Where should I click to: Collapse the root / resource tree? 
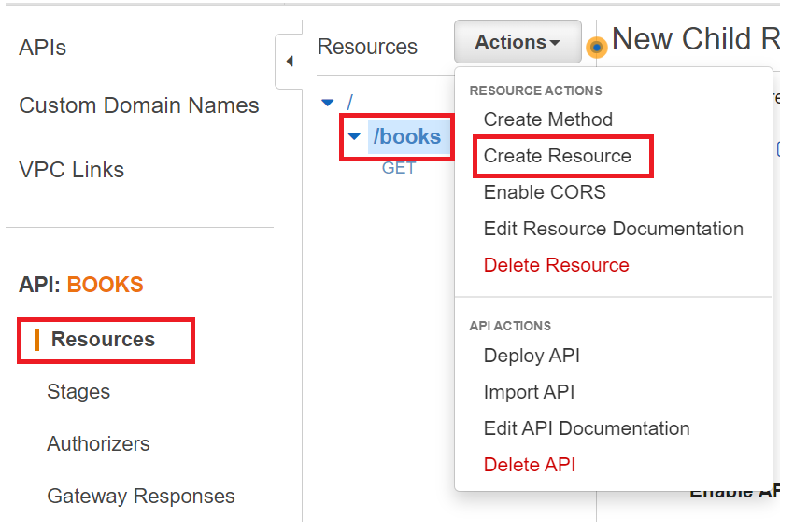[327, 103]
